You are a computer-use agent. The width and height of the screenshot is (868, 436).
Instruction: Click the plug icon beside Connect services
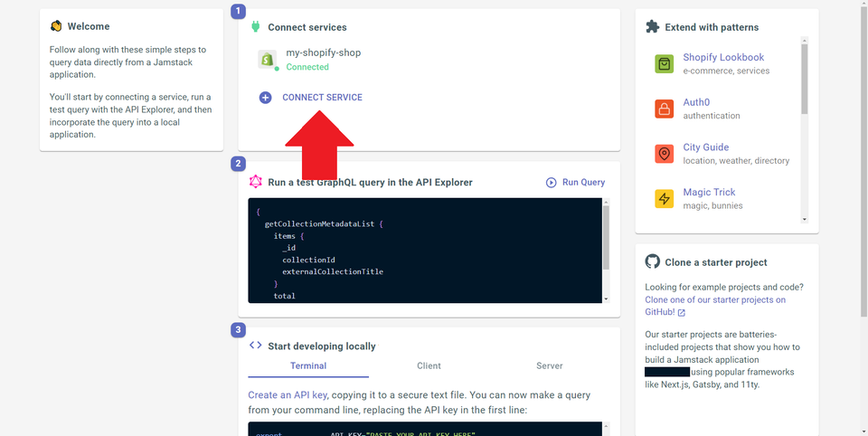[x=256, y=27]
